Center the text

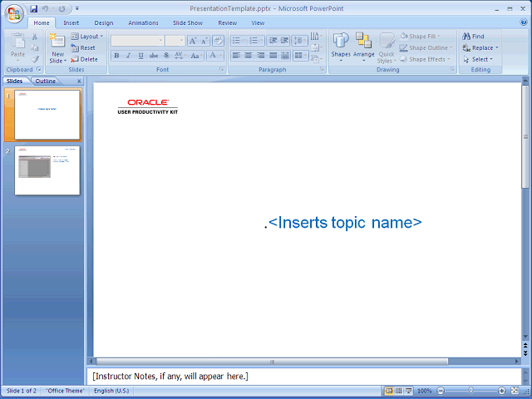(x=249, y=56)
